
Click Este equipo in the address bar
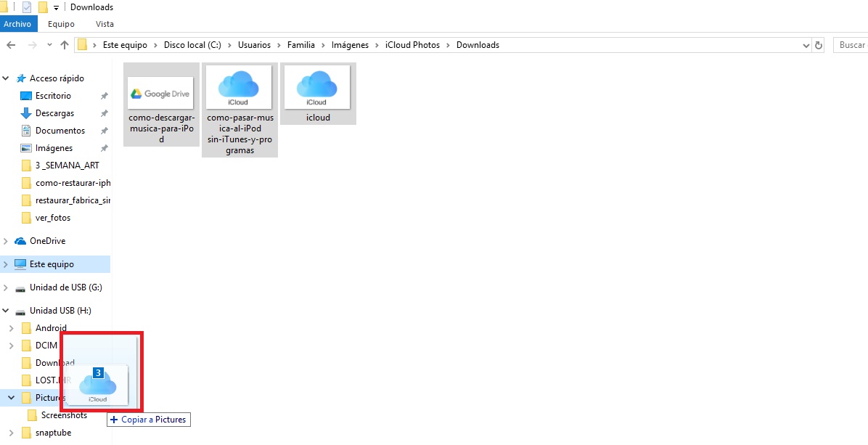(x=125, y=46)
